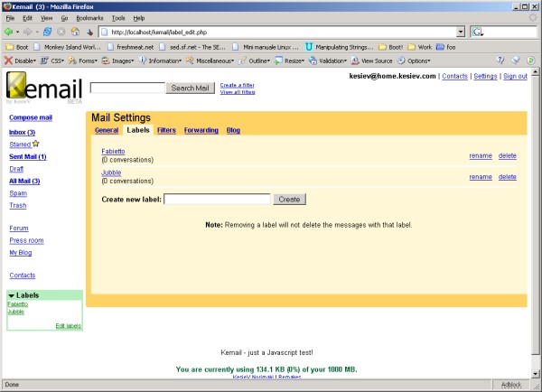Screen dimensions: 542x392
Task: Open the Go menu
Action: [64, 18]
